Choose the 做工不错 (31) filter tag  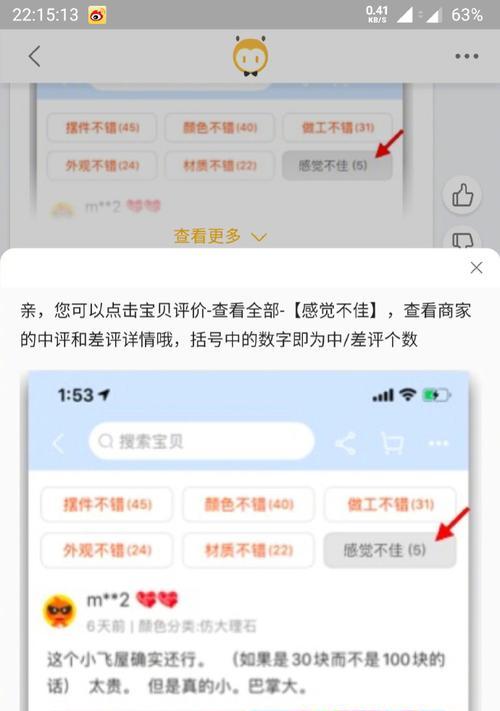390,504
